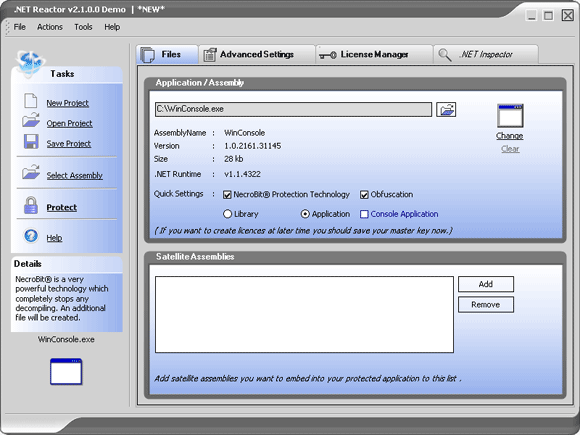Switch to the .NET Inspector tab
The width and height of the screenshot is (580, 435).
(486, 54)
